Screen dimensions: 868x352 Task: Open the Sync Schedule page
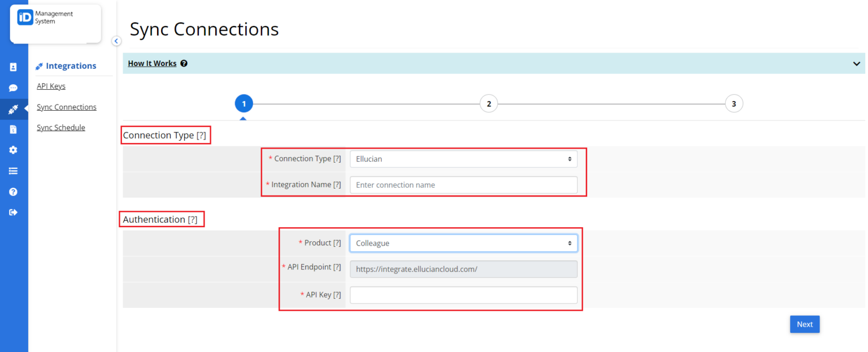[60, 127]
